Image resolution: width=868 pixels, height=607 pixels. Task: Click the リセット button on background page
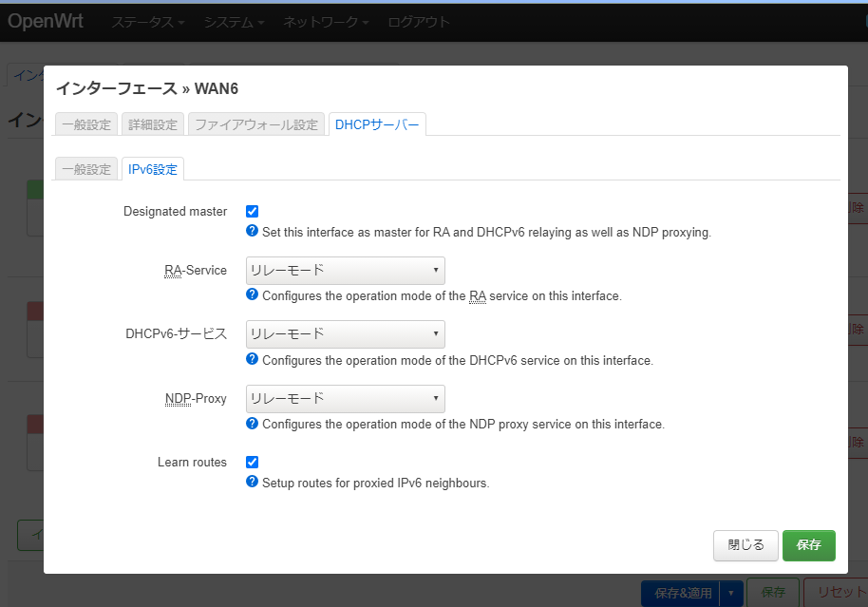[837, 593]
